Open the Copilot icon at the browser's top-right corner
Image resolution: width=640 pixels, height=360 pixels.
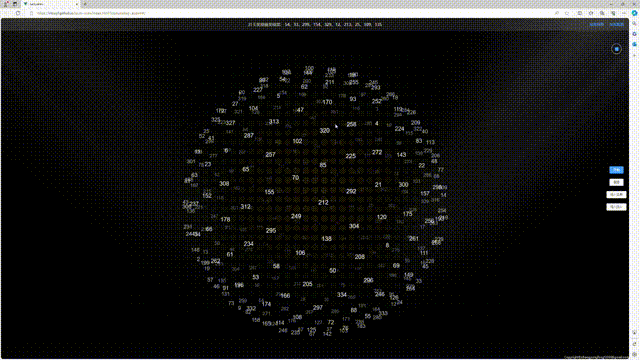click(x=635, y=13)
